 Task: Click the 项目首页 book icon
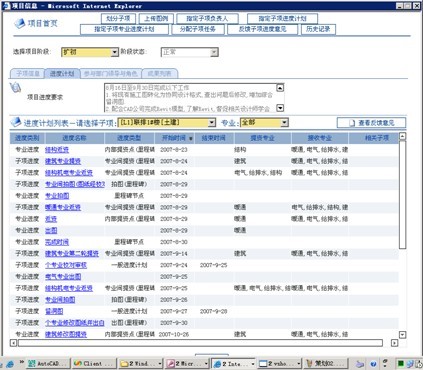pyautogui.click(x=20, y=23)
